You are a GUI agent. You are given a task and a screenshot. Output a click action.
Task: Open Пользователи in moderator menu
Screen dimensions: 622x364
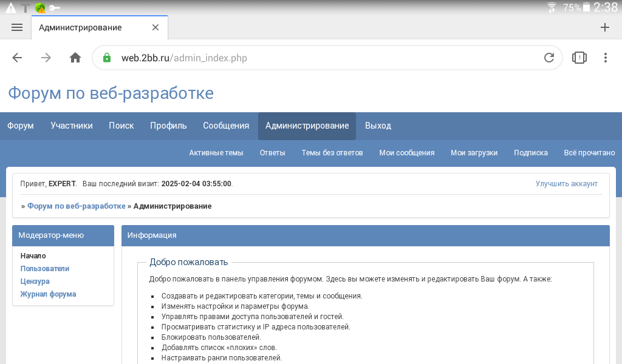[45, 269]
